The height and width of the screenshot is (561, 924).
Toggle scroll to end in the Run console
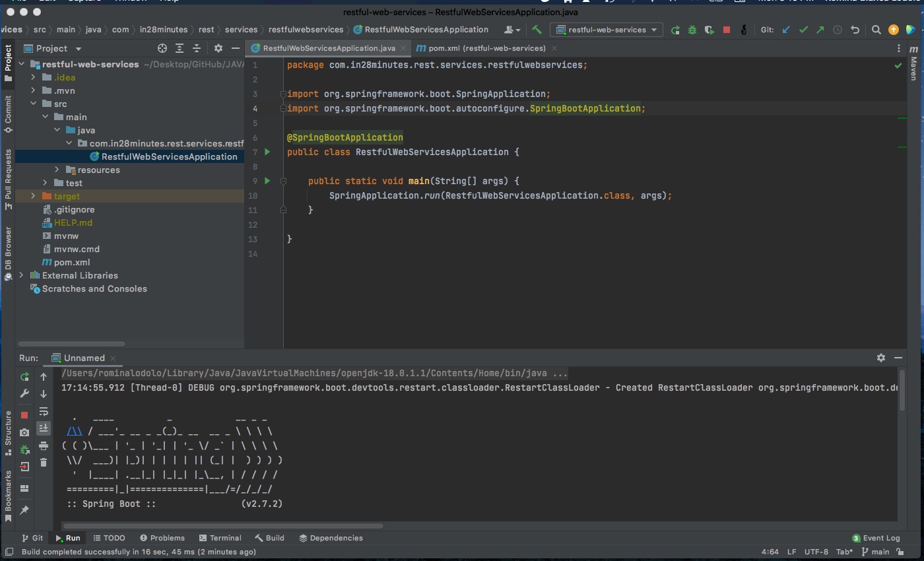pyautogui.click(x=44, y=428)
